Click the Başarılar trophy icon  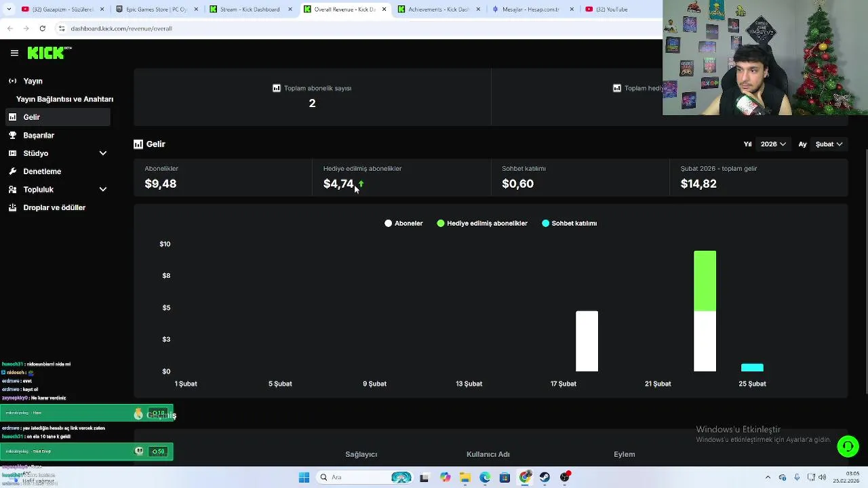tap(12, 135)
